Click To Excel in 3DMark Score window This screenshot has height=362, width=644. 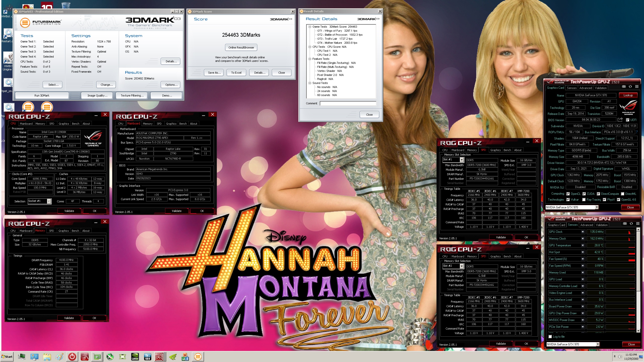236,73
